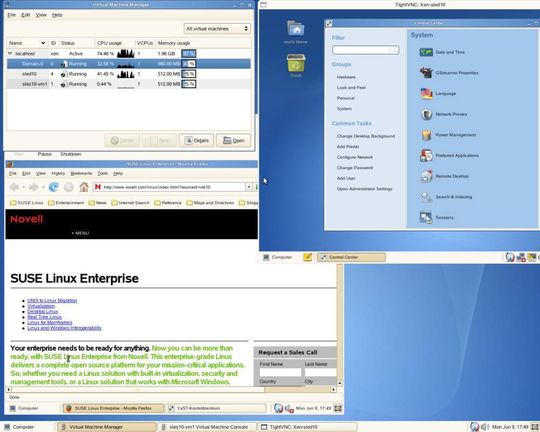540x432 pixels.
Task: Open the Date and Time icon
Action: [443, 52]
